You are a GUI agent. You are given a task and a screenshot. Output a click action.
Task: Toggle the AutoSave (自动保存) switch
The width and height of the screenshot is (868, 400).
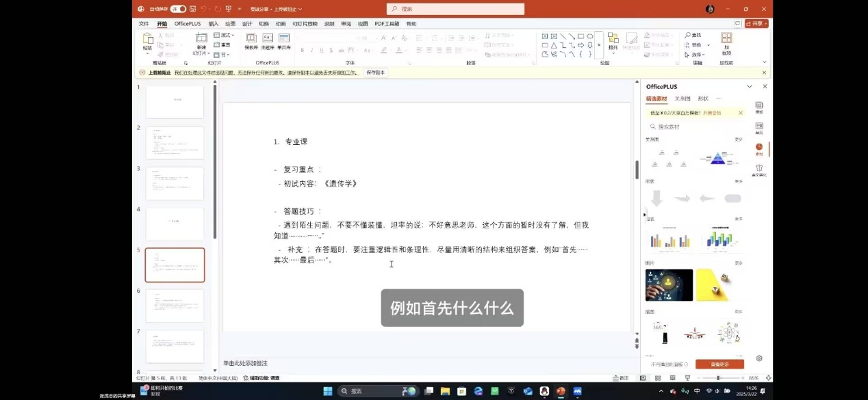point(178,9)
